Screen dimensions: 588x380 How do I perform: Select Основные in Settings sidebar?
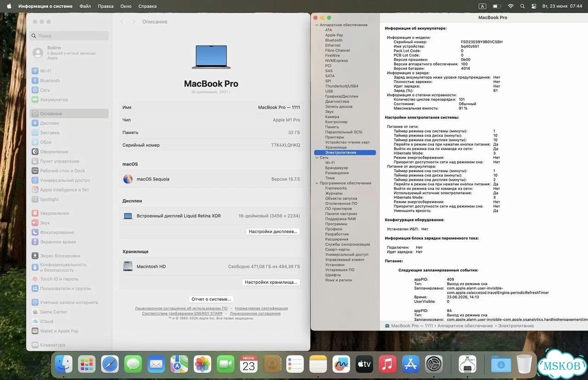coord(69,113)
